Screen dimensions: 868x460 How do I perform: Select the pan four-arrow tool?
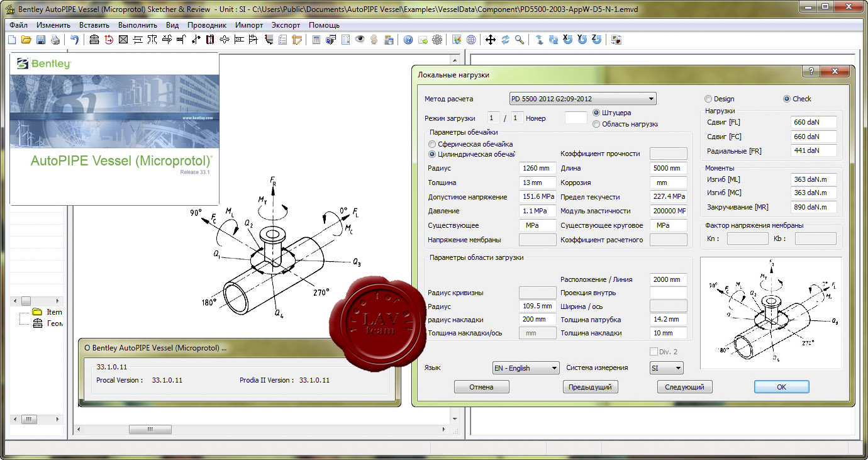[491, 40]
